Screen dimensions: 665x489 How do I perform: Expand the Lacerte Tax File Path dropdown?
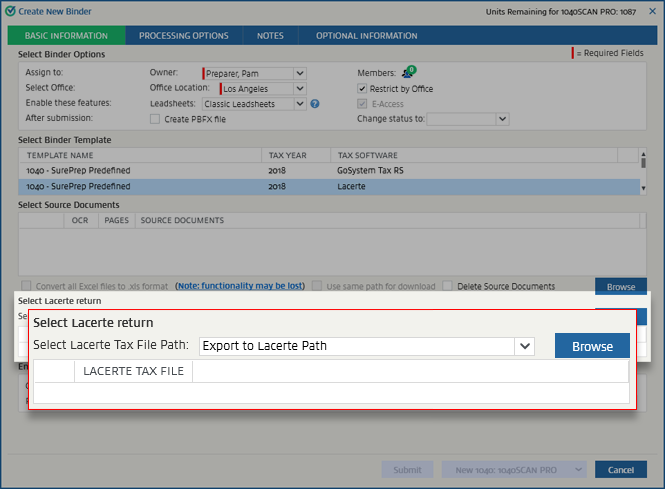pyautogui.click(x=525, y=346)
